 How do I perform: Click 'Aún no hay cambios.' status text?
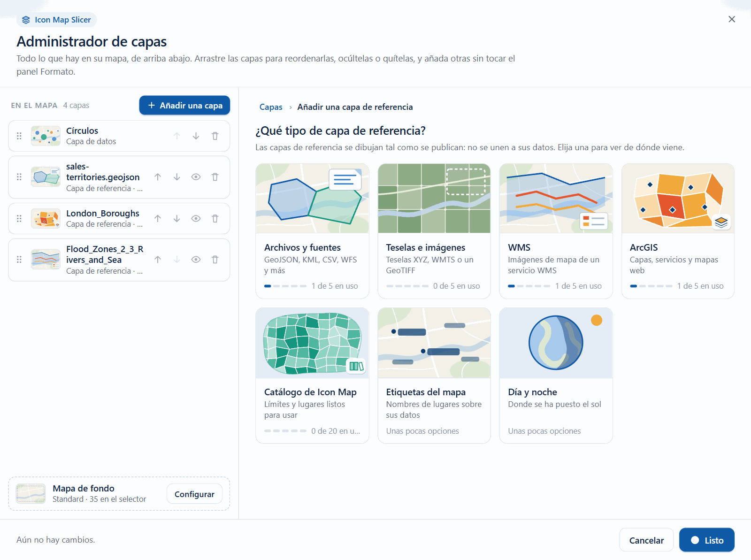click(x=56, y=540)
